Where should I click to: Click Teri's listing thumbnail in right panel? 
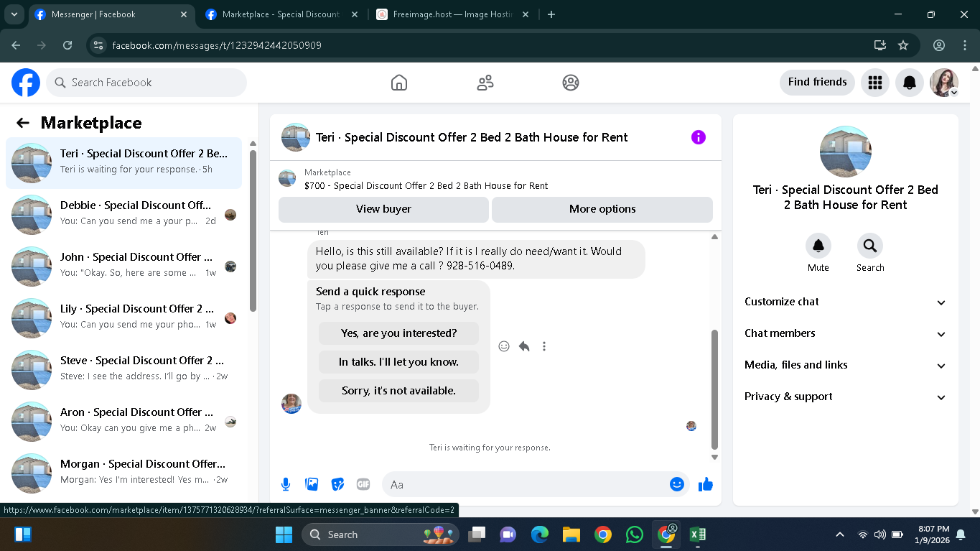846,152
